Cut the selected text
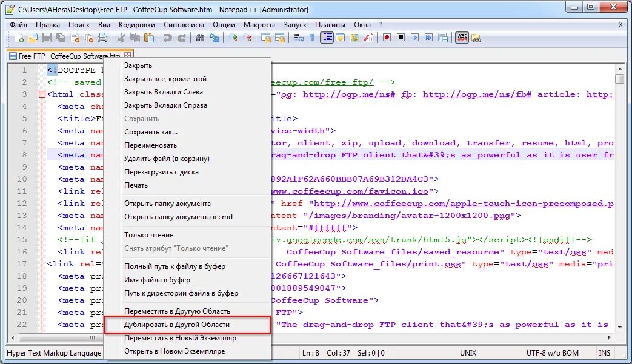 pyautogui.click(x=122, y=38)
